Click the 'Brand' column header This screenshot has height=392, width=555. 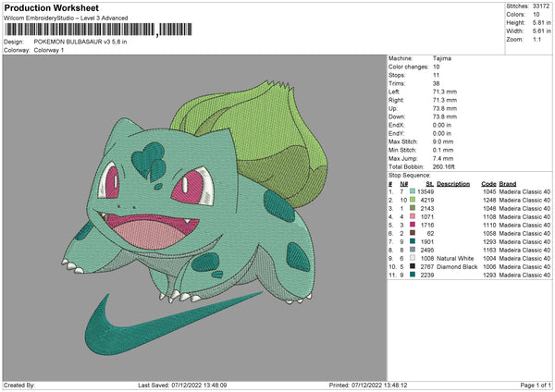(508, 184)
